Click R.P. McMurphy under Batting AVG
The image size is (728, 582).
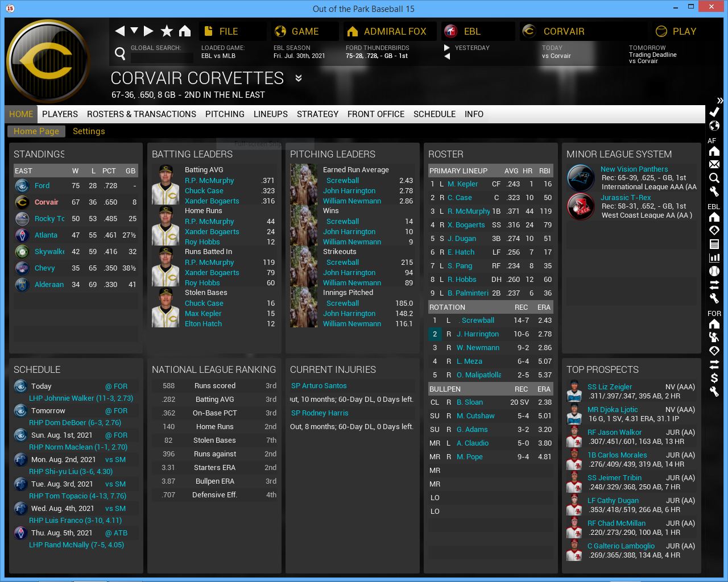[x=209, y=181]
